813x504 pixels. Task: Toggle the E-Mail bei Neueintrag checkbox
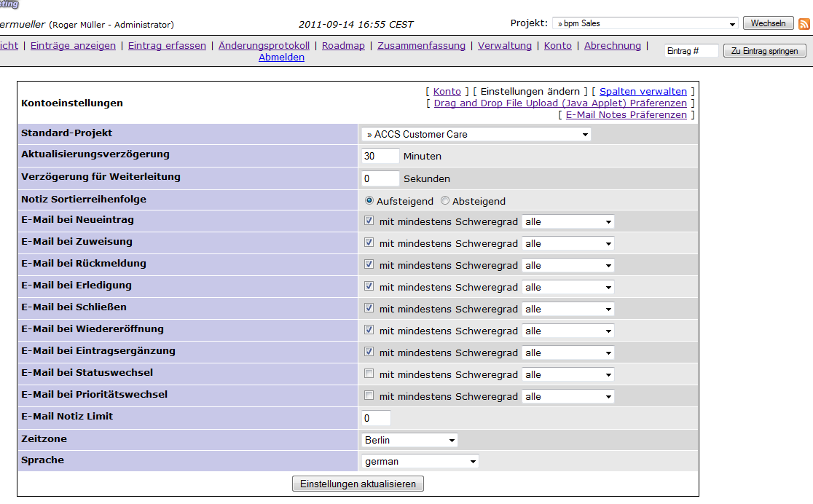pos(369,221)
